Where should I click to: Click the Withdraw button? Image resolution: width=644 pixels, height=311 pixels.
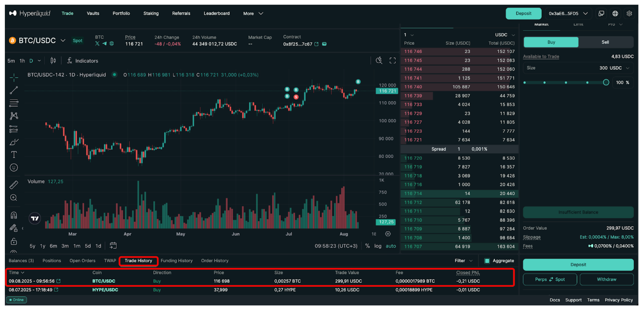pyautogui.click(x=606, y=279)
